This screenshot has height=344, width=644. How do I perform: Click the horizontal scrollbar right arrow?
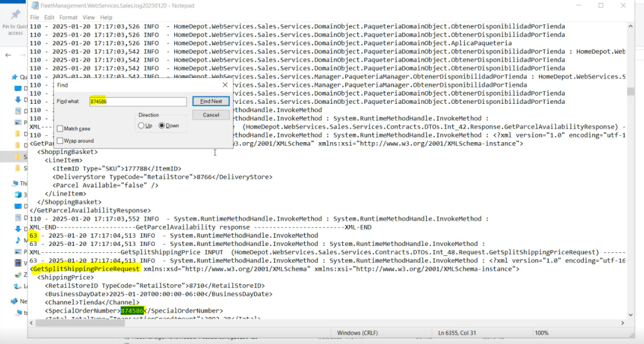coord(622,323)
